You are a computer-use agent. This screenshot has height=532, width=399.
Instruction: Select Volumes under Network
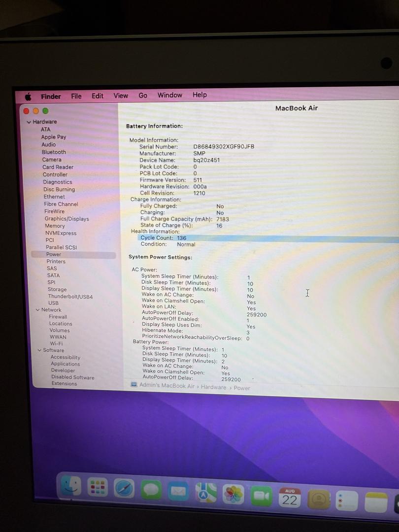(x=60, y=330)
